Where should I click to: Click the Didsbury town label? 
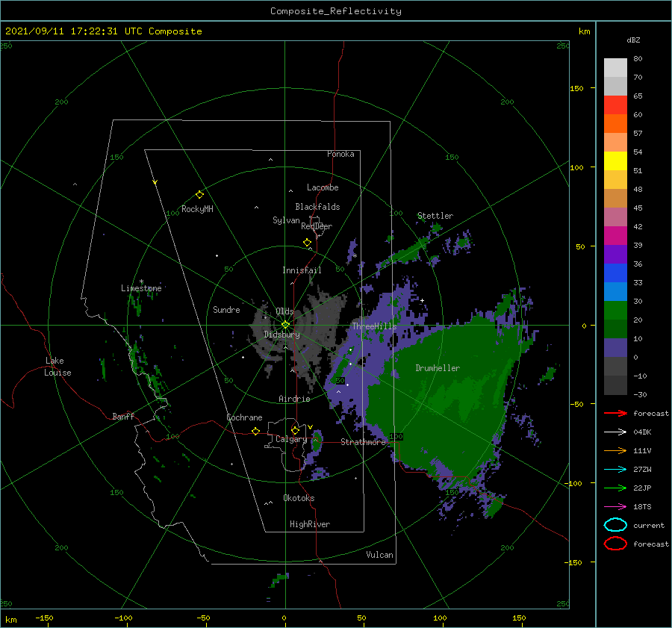[x=281, y=335]
